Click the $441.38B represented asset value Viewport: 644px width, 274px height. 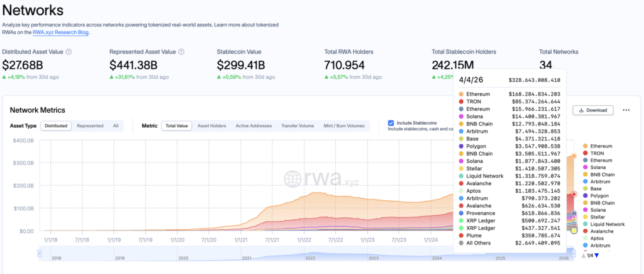pos(133,65)
